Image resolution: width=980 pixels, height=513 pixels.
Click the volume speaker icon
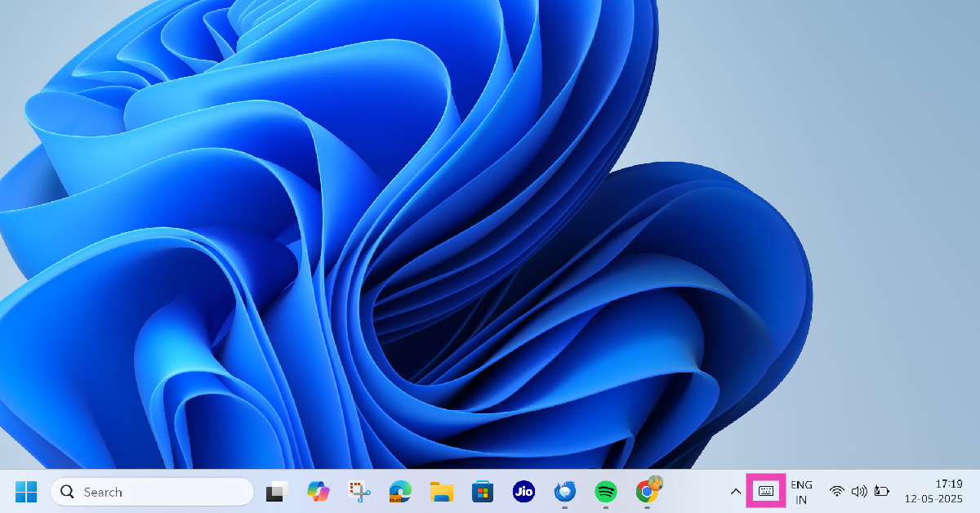[858, 492]
